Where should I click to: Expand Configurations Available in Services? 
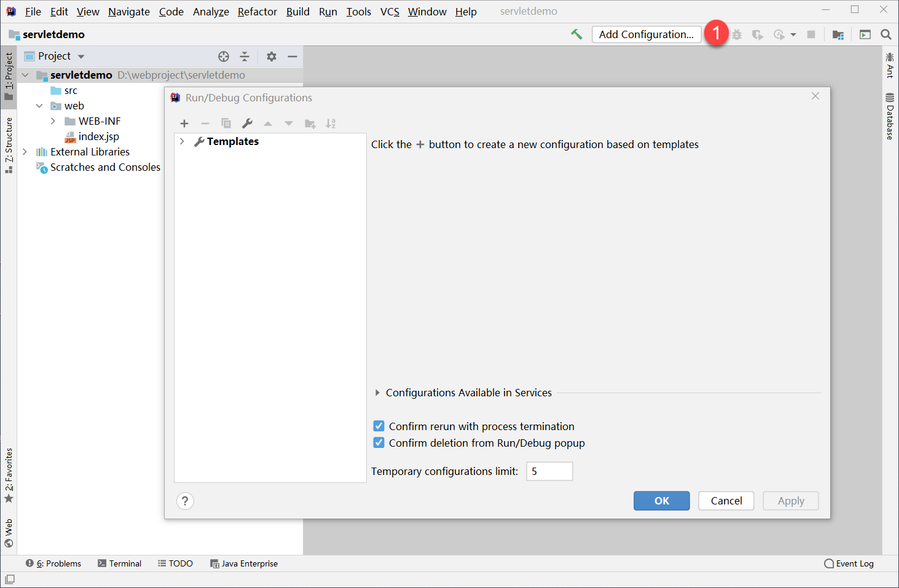click(377, 393)
